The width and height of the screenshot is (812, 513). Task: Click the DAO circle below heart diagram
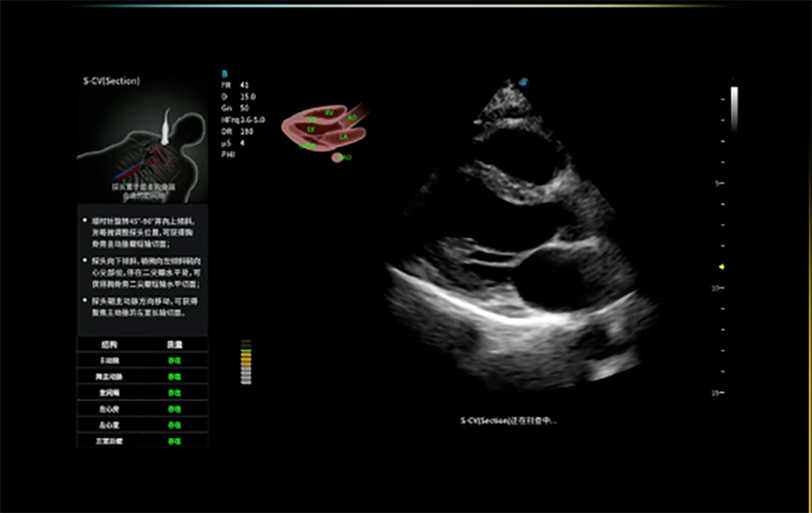tap(340, 158)
